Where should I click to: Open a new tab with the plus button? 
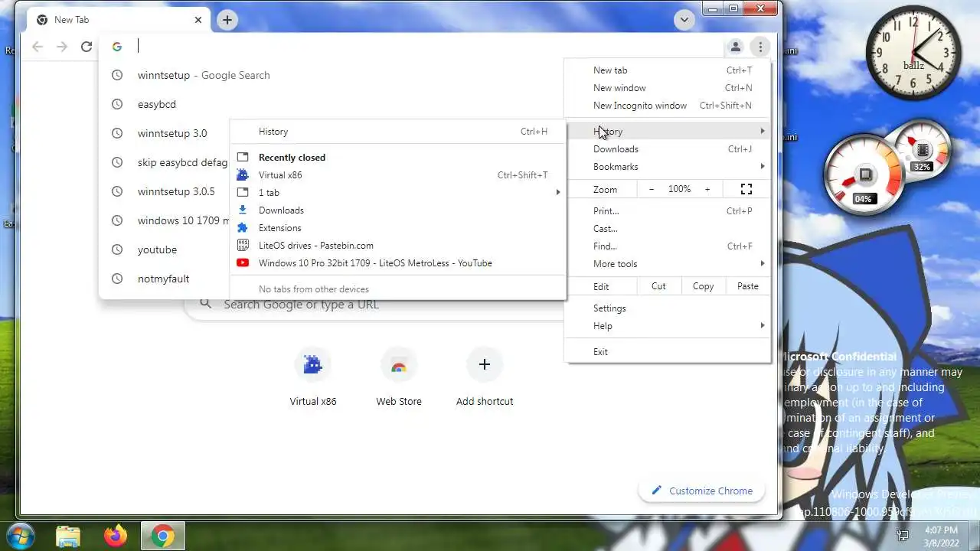tap(227, 20)
